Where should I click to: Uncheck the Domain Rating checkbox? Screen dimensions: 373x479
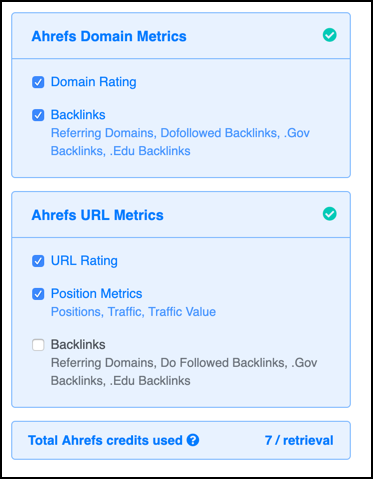[38, 82]
